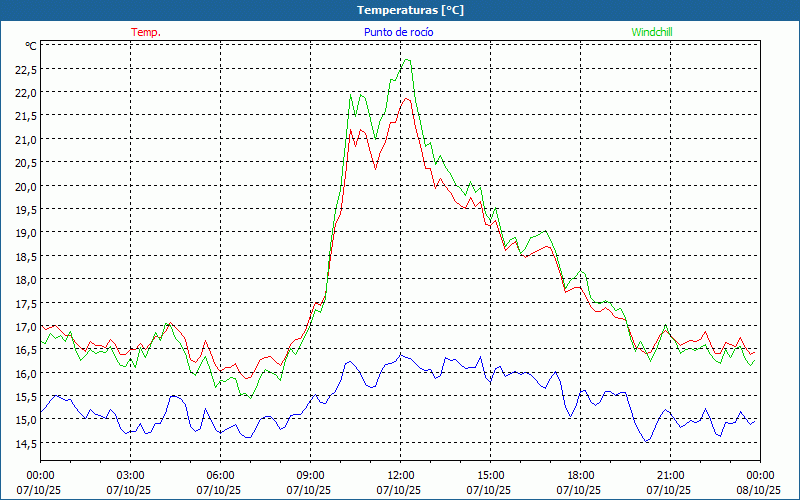Select the red 'Temp.' legend label
Screen dimensions: 800x500
146,32
